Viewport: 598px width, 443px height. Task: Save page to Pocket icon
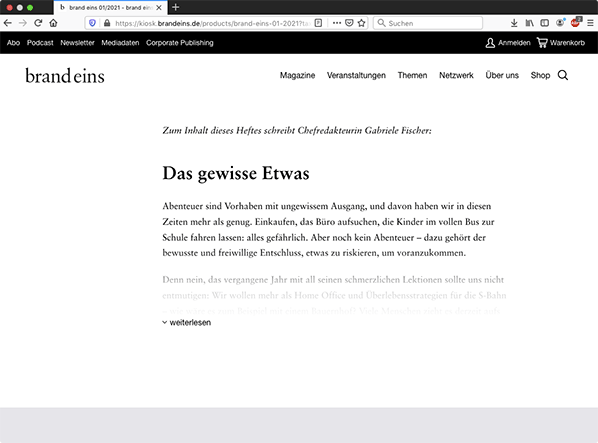(349, 23)
